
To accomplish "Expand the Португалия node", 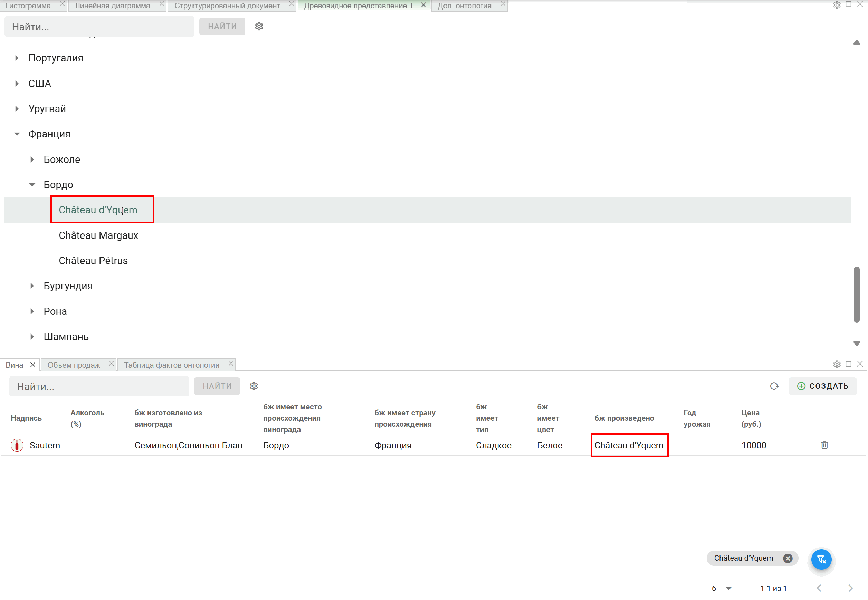I will pos(17,58).
